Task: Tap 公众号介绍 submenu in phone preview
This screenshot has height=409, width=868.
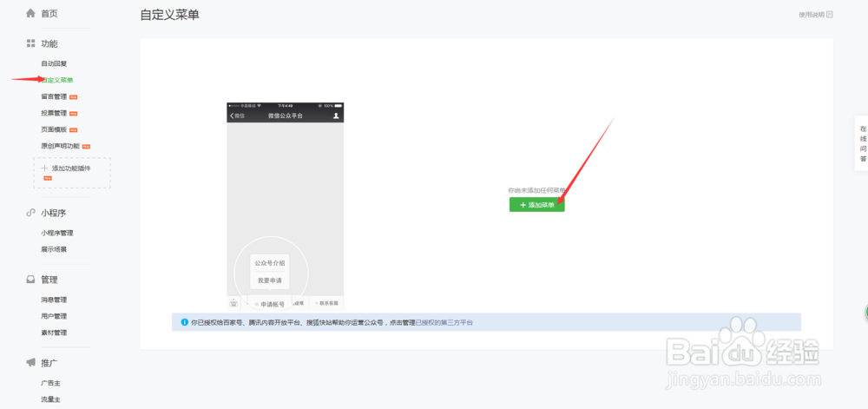Action: click(x=270, y=263)
